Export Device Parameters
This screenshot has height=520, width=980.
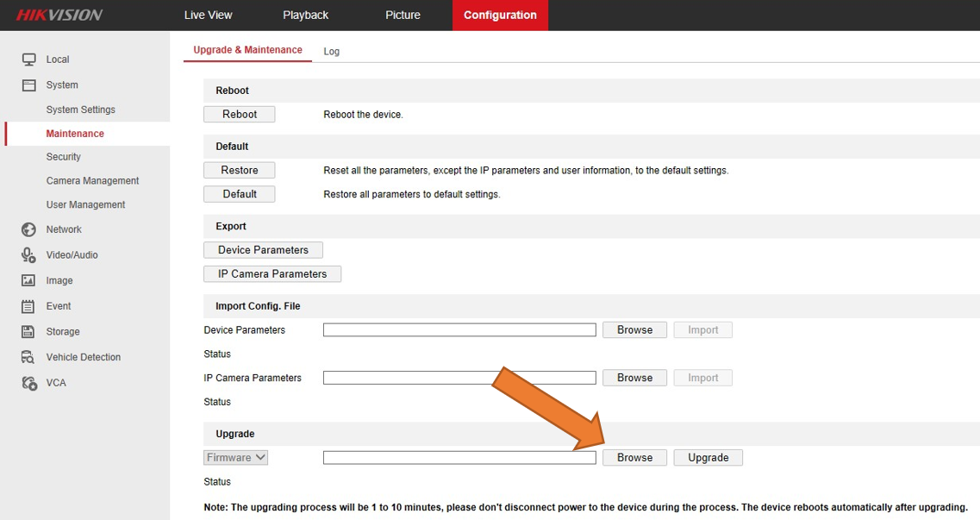tap(263, 249)
